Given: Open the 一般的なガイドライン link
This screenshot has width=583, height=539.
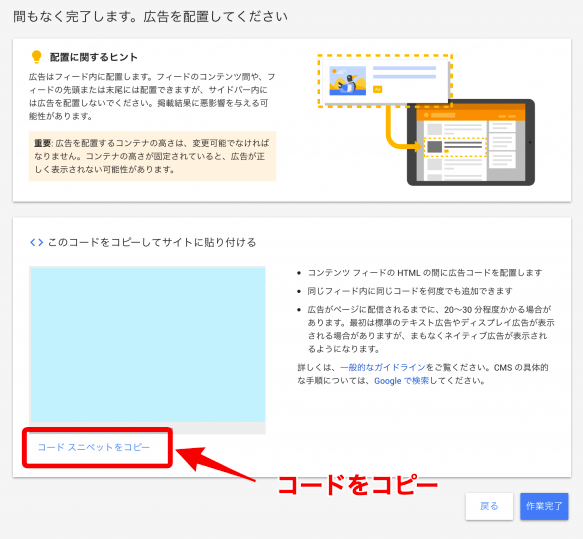Looking at the screenshot, I should click(x=383, y=368).
